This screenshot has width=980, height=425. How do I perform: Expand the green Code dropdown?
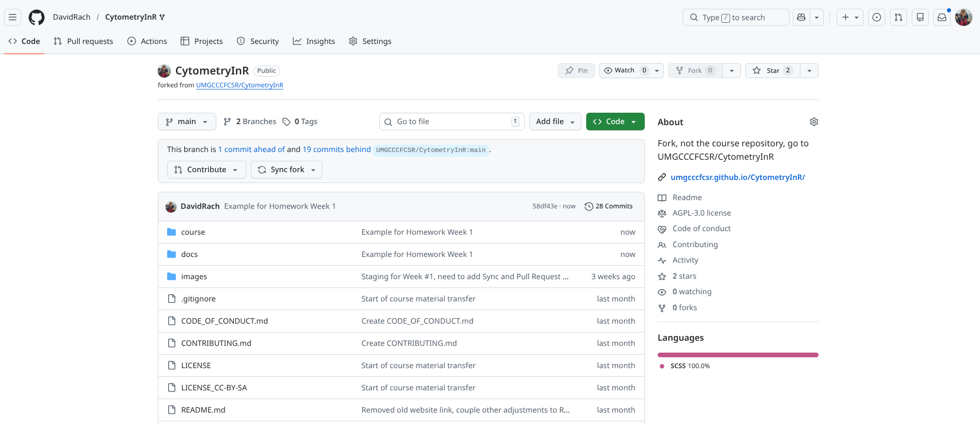point(615,122)
